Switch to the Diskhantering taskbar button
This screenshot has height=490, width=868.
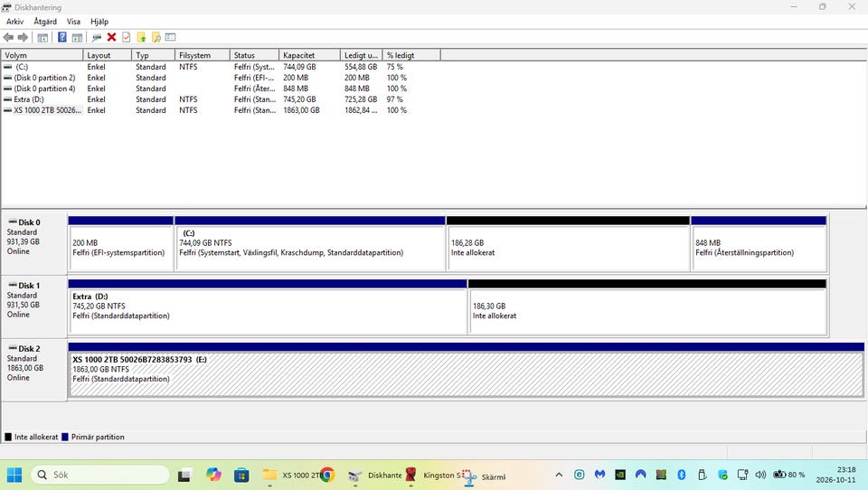(374, 475)
